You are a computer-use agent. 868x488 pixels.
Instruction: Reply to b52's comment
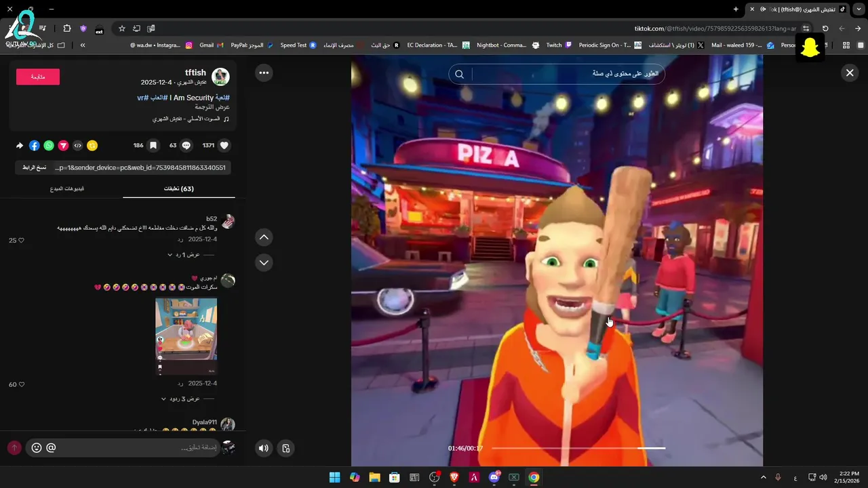click(x=180, y=240)
